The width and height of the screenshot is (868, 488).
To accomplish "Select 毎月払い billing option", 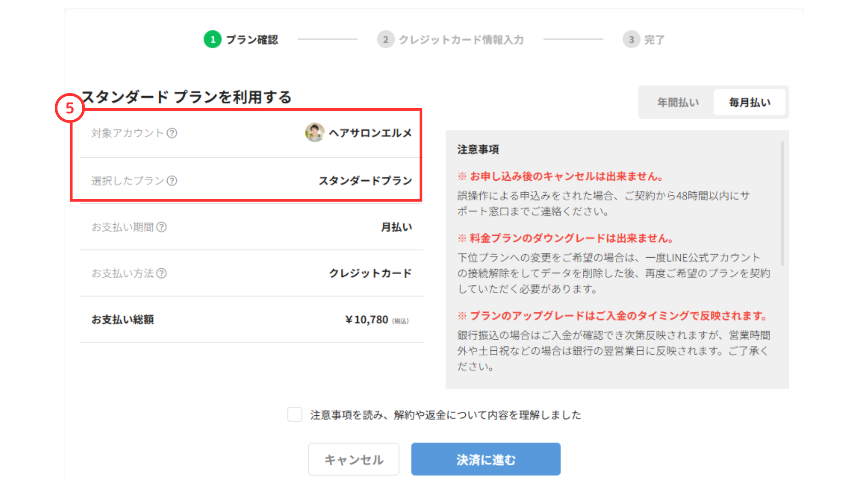I will coord(750,103).
